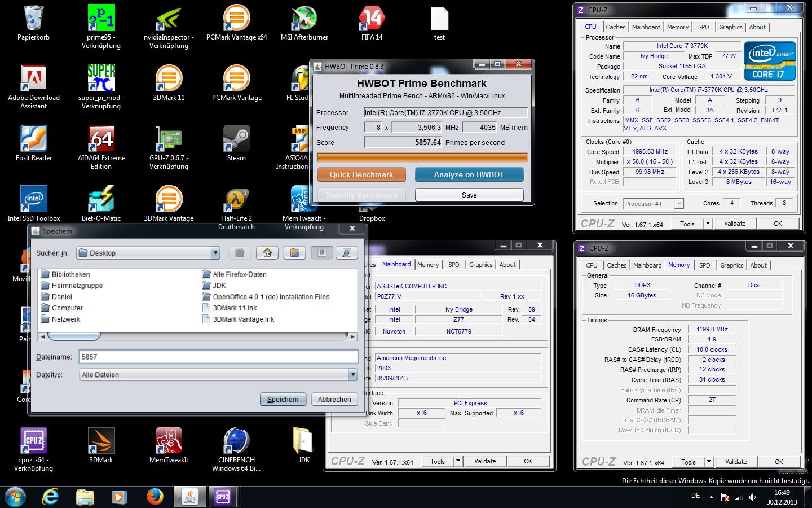Image resolution: width=812 pixels, height=508 pixels.
Task: Click the home button in the Speichern dialog
Action: pyautogui.click(x=267, y=253)
